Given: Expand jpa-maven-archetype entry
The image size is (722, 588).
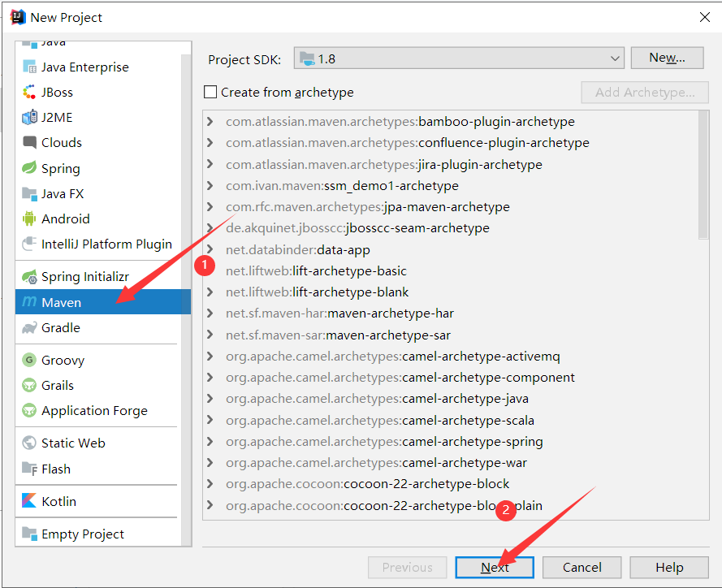Looking at the screenshot, I should click(210, 207).
